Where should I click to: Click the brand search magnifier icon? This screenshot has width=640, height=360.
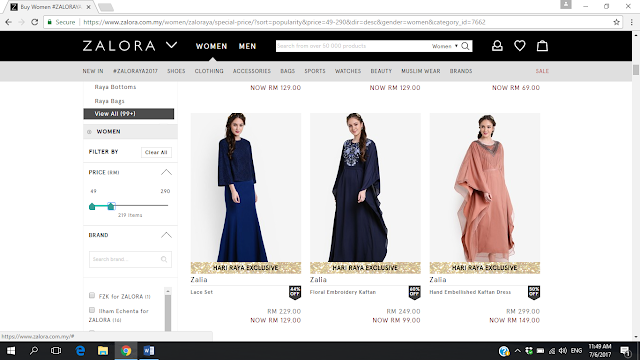pyautogui.click(x=164, y=259)
